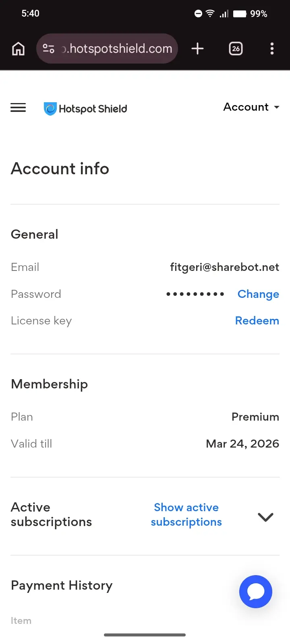
Task: Open the browser three-dot overflow menu
Action: (x=272, y=49)
